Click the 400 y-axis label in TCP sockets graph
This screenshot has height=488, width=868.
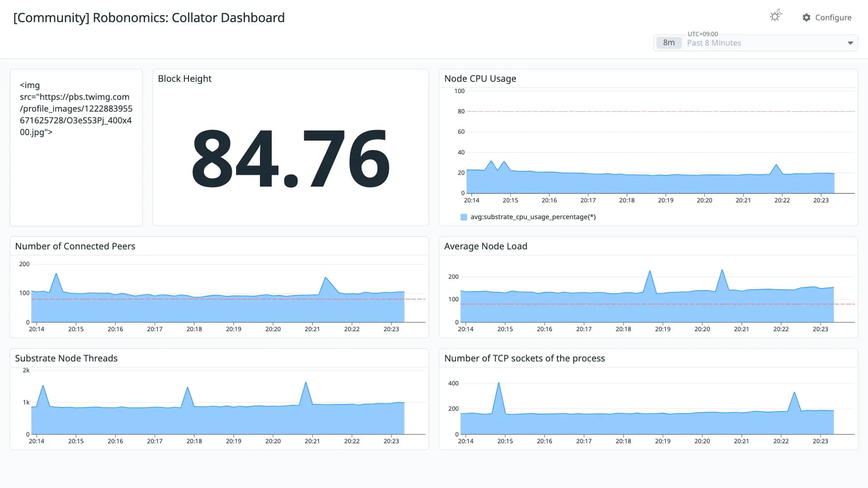pos(453,383)
